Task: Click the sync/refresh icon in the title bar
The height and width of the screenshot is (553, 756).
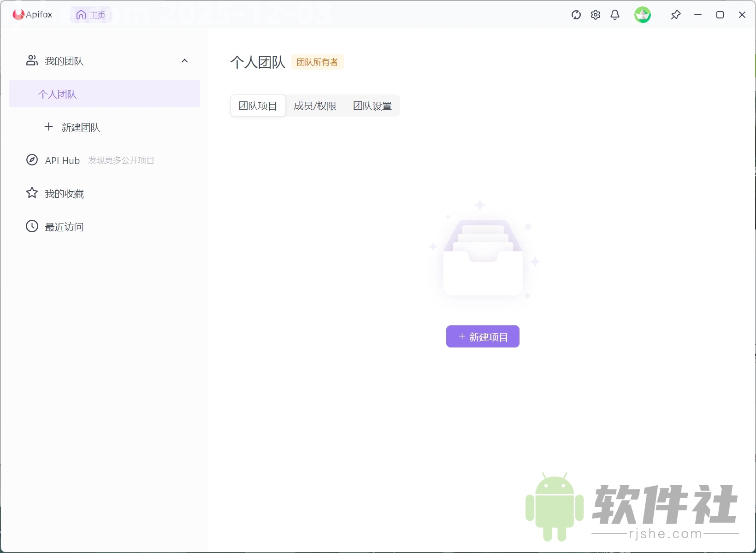Action: point(575,15)
